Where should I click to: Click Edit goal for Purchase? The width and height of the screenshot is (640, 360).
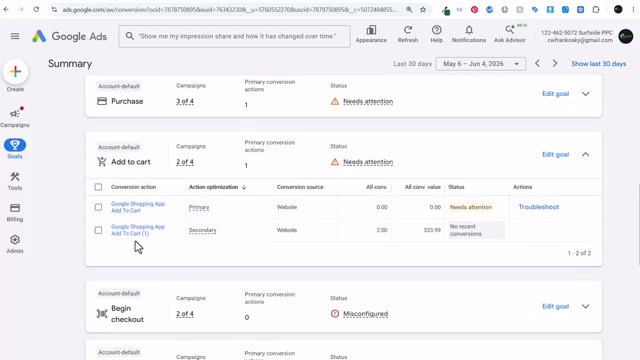pos(555,94)
